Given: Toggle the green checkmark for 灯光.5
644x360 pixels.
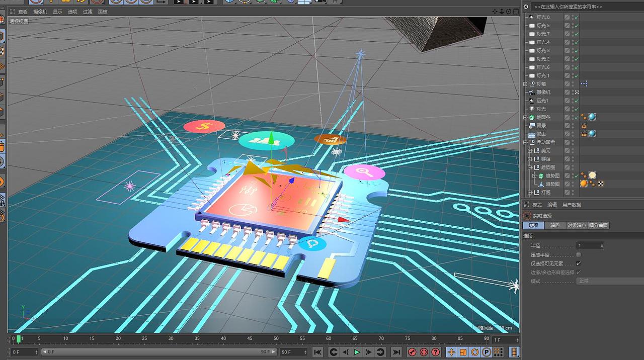Looking at the screenshot, I should 577,26.
